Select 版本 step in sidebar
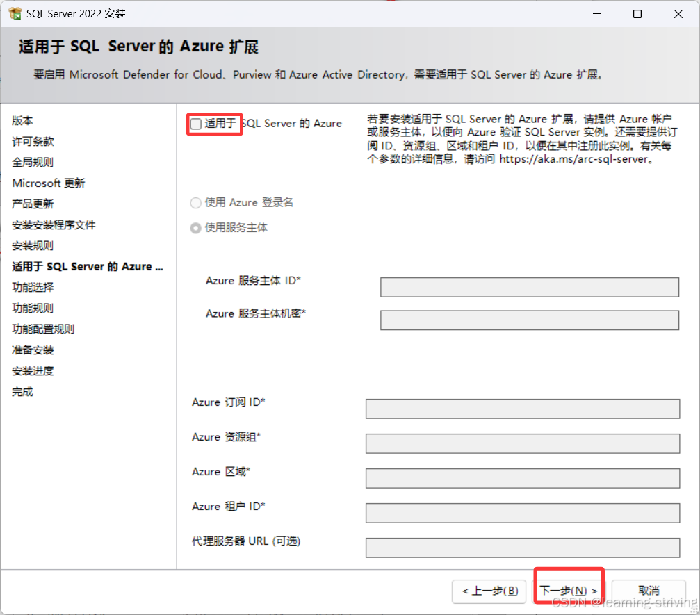 (x=22, y=120)
